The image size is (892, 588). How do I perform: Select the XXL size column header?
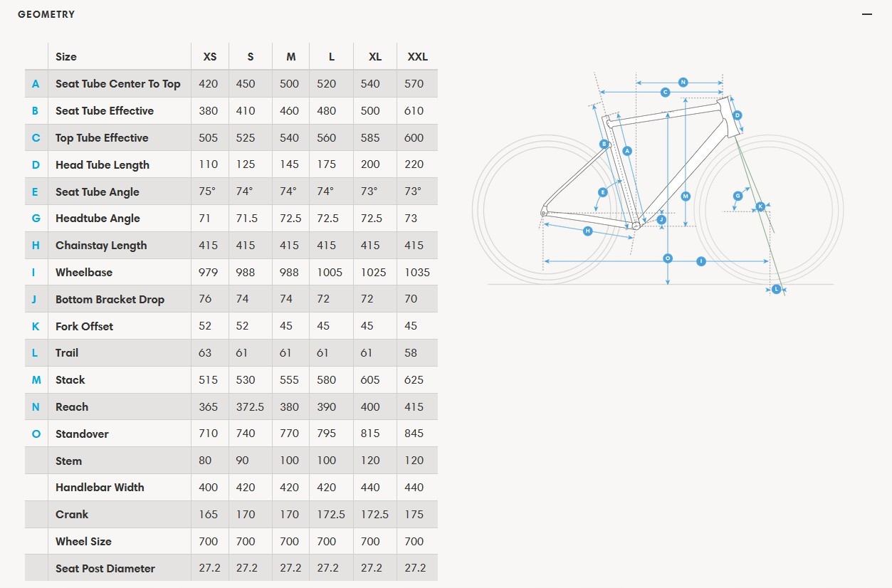(x=417, y=57)
